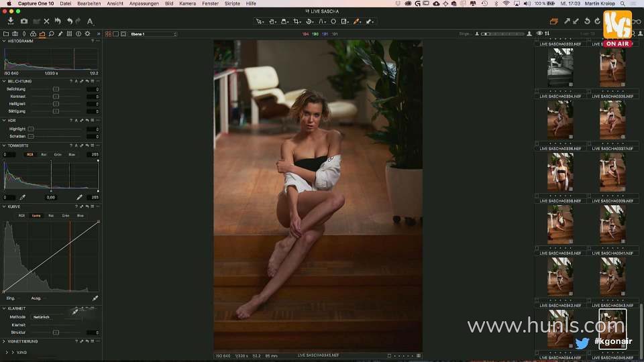Collapse the Histogramm panel
The height and width of the screenshot is (362, 644).
pos(4,41)
